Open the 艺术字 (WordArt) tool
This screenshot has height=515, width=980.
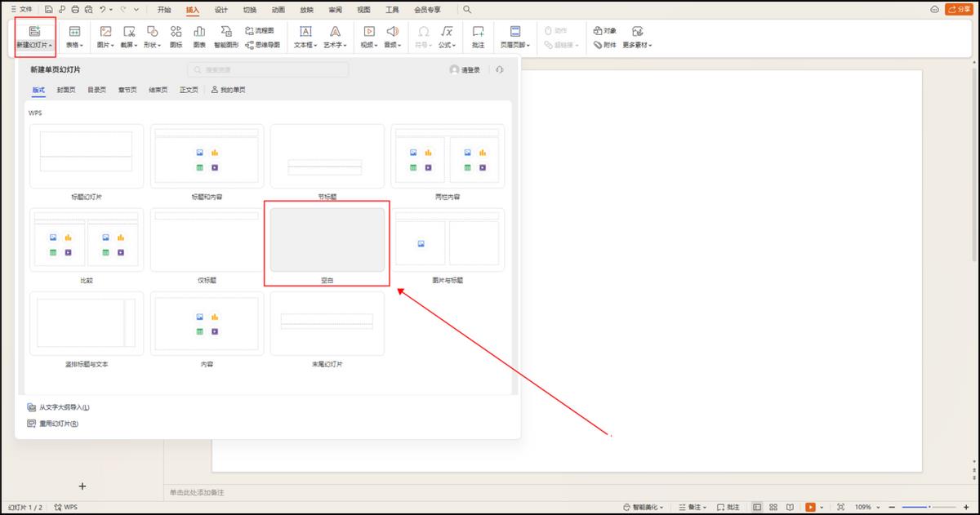tap(334, 32)
